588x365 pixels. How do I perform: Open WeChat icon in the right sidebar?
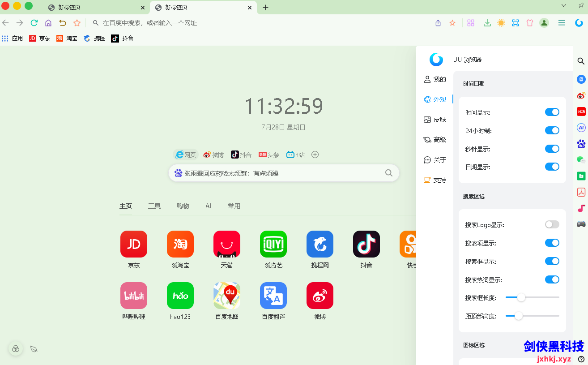581,160
